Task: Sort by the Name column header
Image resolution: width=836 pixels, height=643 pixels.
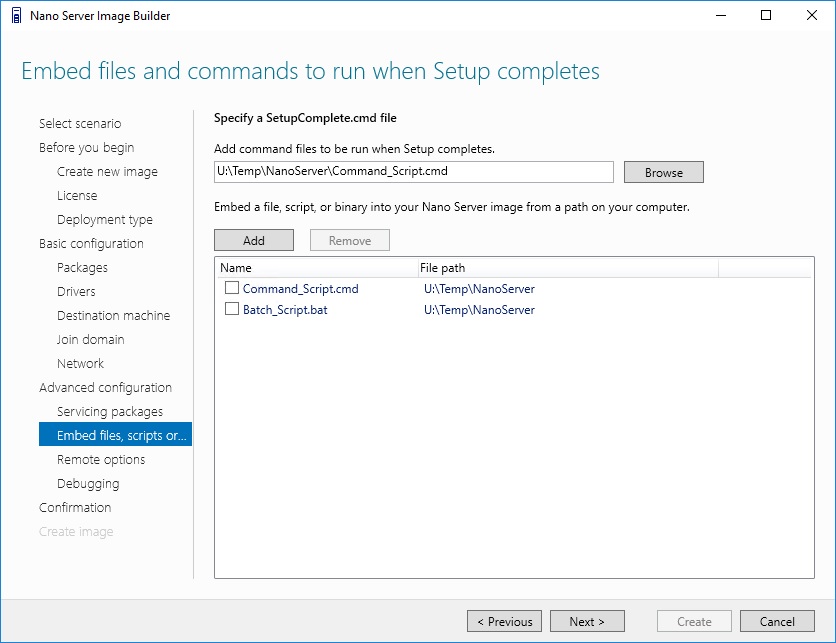Action: (x=317, y=268)
